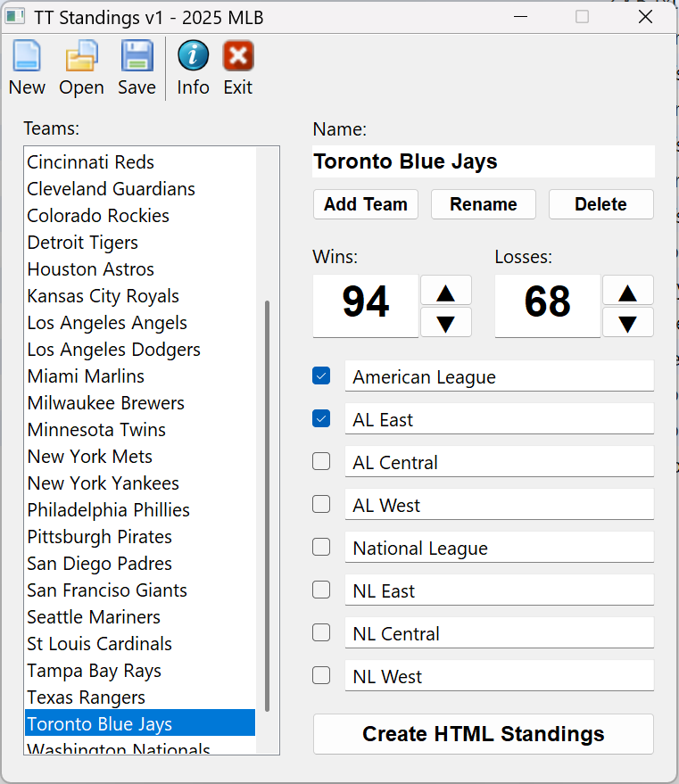
Task: Click the Add Team button
Action: (x=366, y=204)
